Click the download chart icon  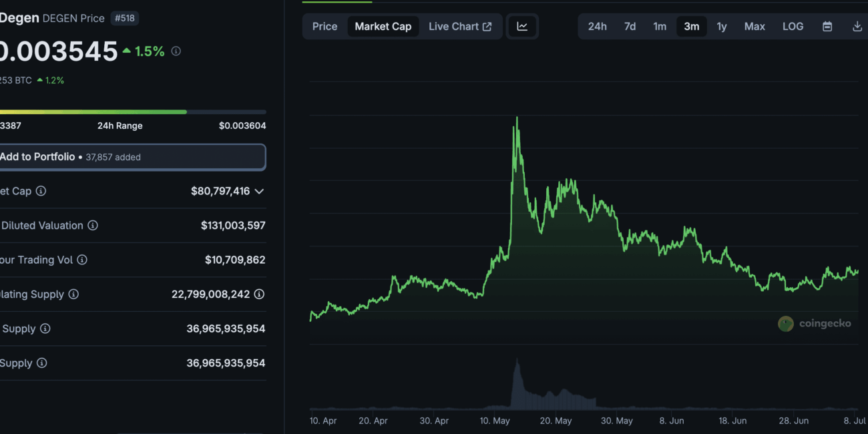(857, 27)
